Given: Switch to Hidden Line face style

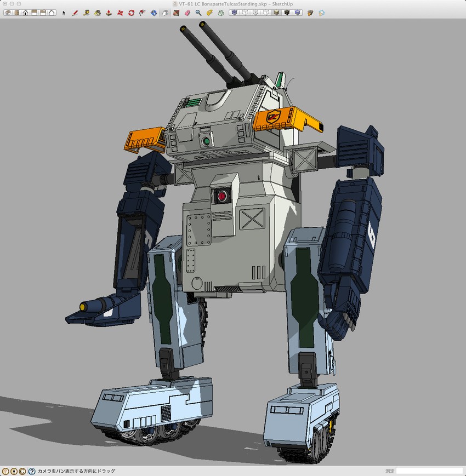Looking at the screenshot, I should (266, 13).
